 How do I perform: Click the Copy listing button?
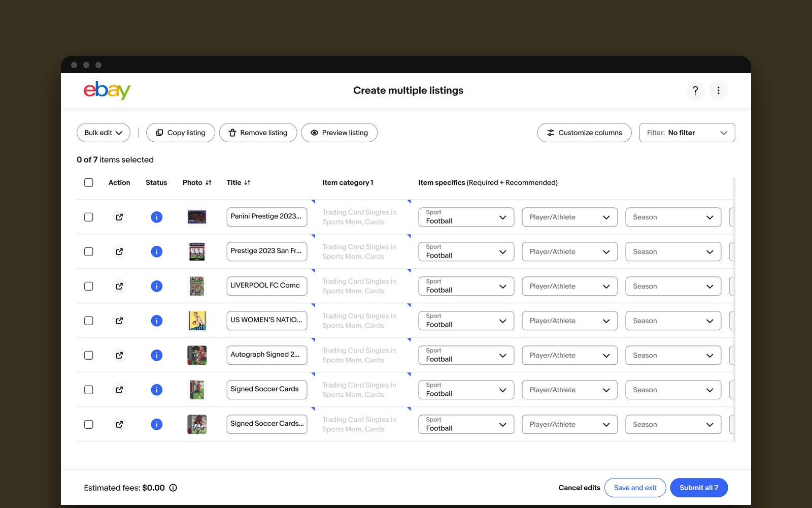pyautogui.click(x=181, y=133)
